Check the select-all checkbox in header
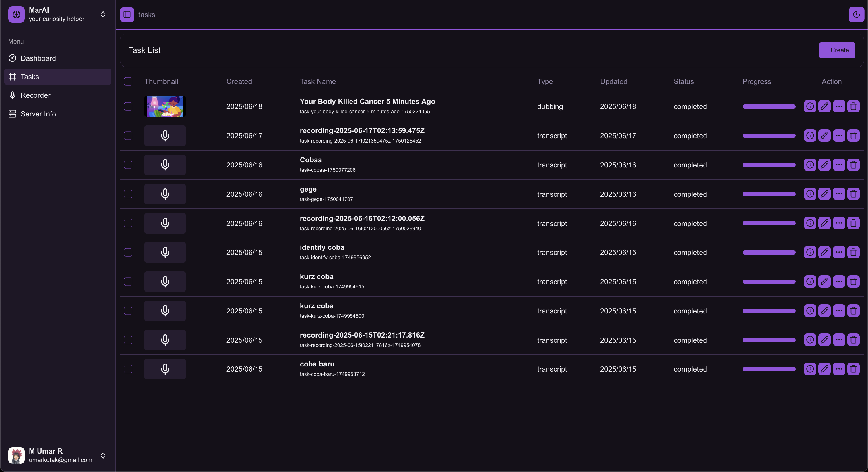 click(x=128, y=81)
